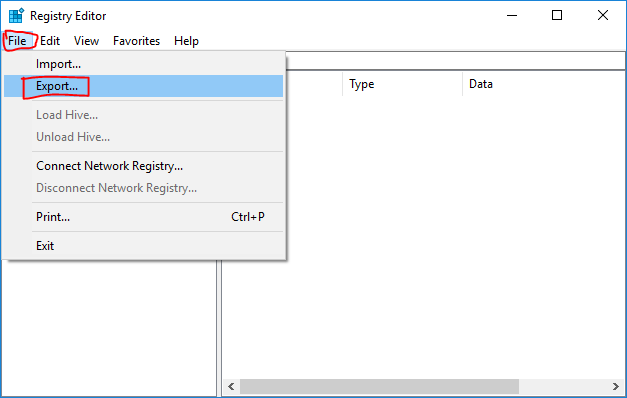Choose Exit in the File menu
This screenshot has height=398, width=627.
point(144,246)
